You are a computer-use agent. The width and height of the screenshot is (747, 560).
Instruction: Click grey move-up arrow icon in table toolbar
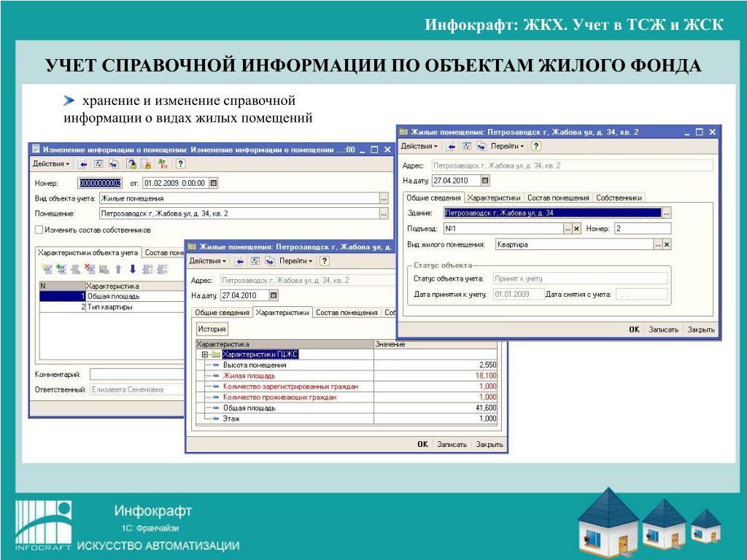click(x=119, y=269)
